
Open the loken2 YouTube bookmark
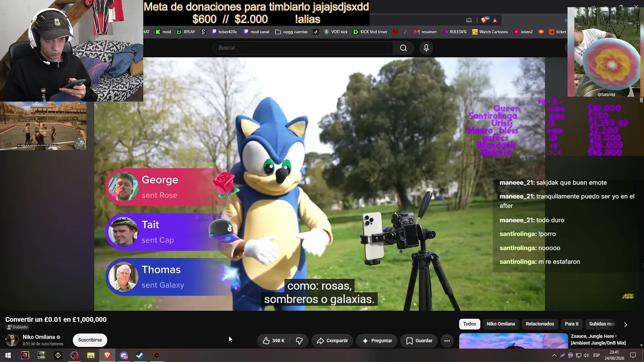[523, 32]
